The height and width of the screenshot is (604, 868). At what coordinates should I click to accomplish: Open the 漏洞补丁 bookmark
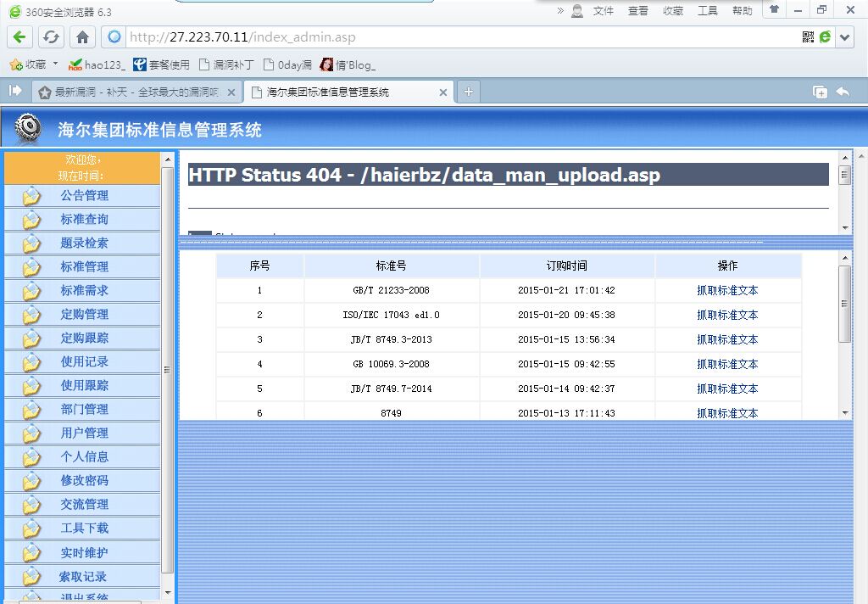tap(225, 64)
